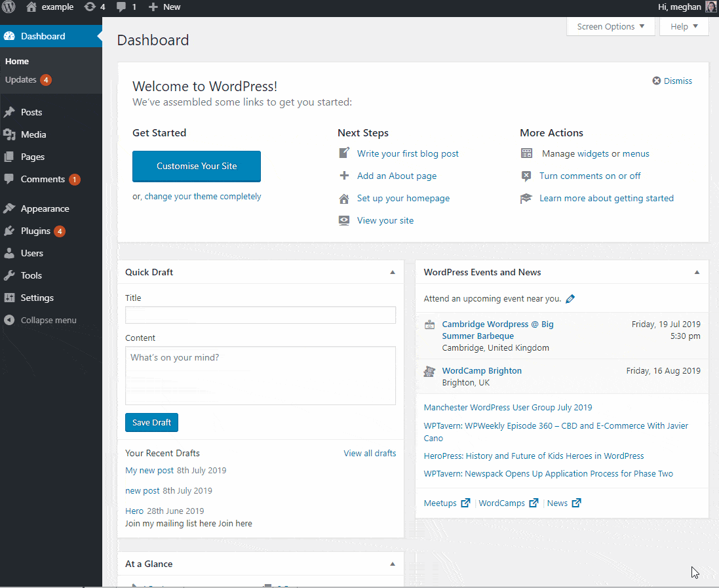Open updates via the admin bar refresh icon
Viewport: 719px width, 588px height.
pos(90,7)
